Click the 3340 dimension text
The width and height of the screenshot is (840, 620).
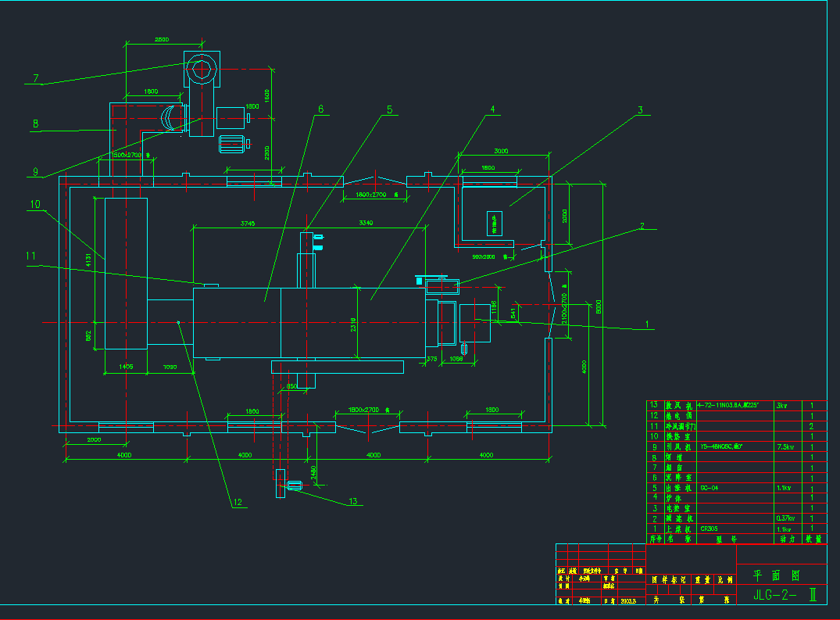(x=366, y=224)
